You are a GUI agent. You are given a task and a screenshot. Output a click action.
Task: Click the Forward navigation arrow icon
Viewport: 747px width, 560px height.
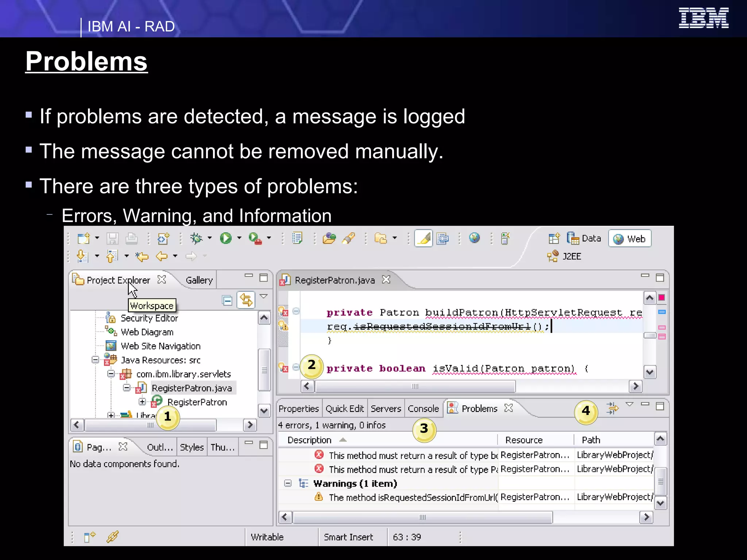pyautogui.click(x=191, y=256)
